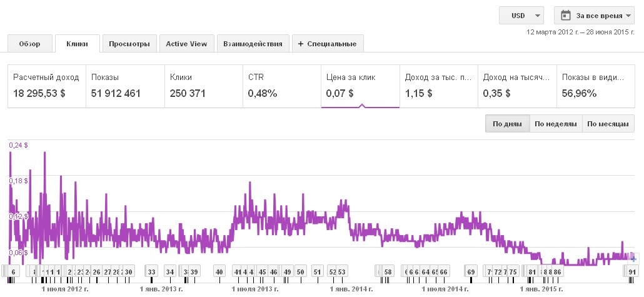Click the 0,18 $ axis label

click(19, 181)
